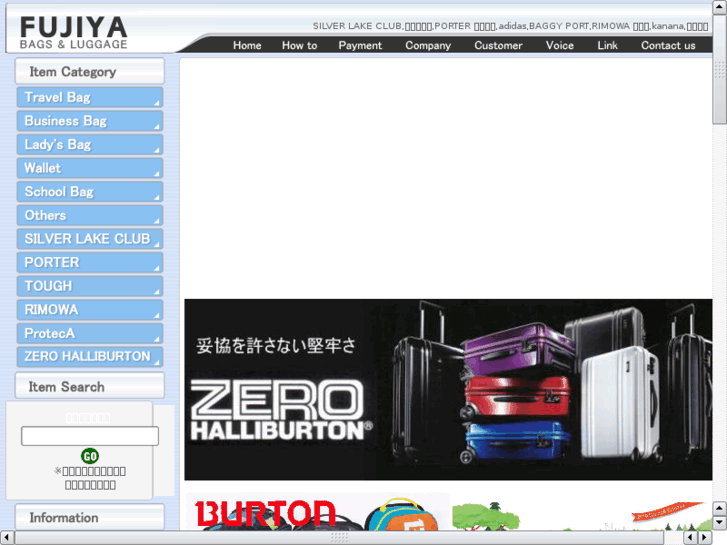This screenshot has height=545, width=727.
Task: Open the Contact us page
Action: 668,45
